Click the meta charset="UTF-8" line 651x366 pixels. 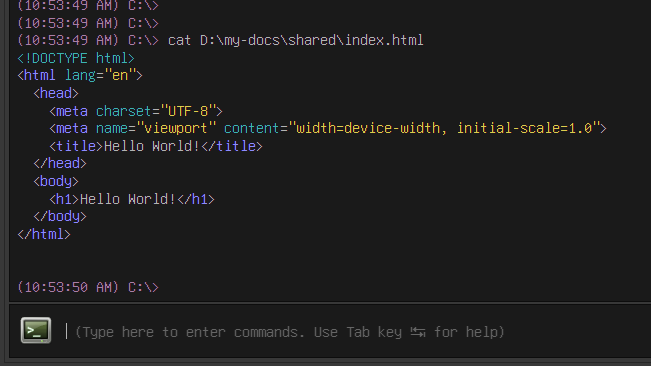coord(136,111)
